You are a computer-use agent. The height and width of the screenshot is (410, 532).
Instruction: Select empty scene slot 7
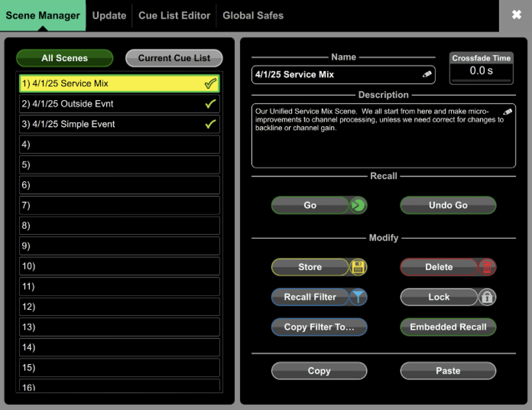coord(119,205)
